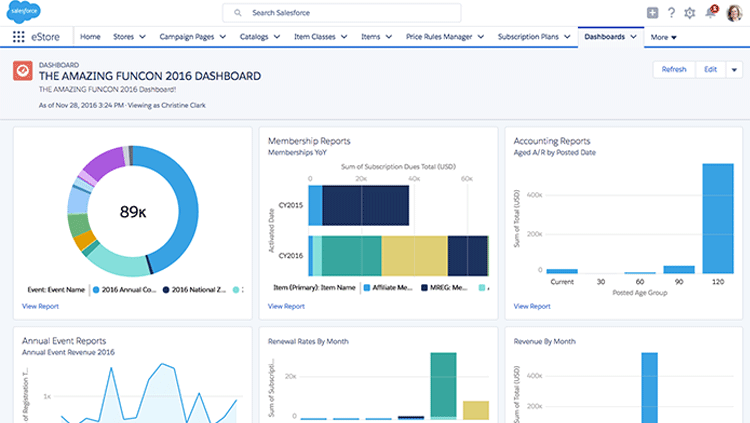Click the 2016 Annual Co... legend swatch
Screen dimensions: 750x423
[95, 289]
